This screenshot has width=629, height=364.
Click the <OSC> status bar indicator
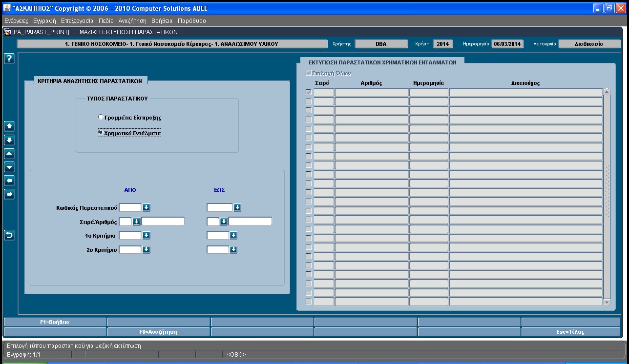click(x=236, y=354)
